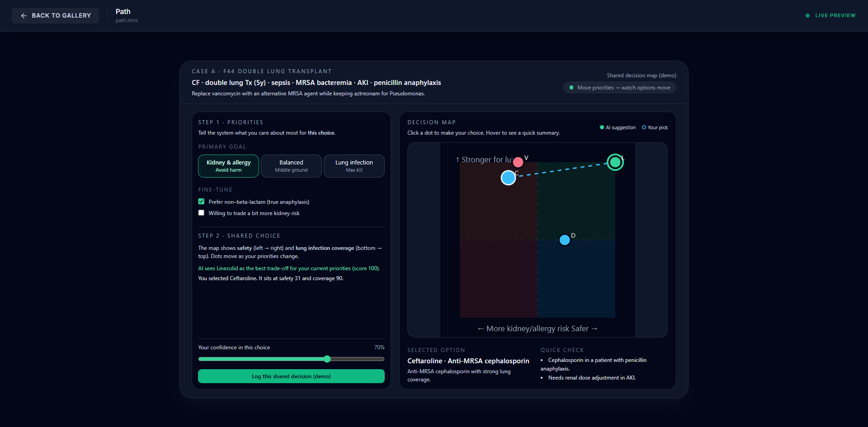This screenshot has height=427, width=868.
Task: Click the green AI suggestion legend dot
Action: point(601,127)
